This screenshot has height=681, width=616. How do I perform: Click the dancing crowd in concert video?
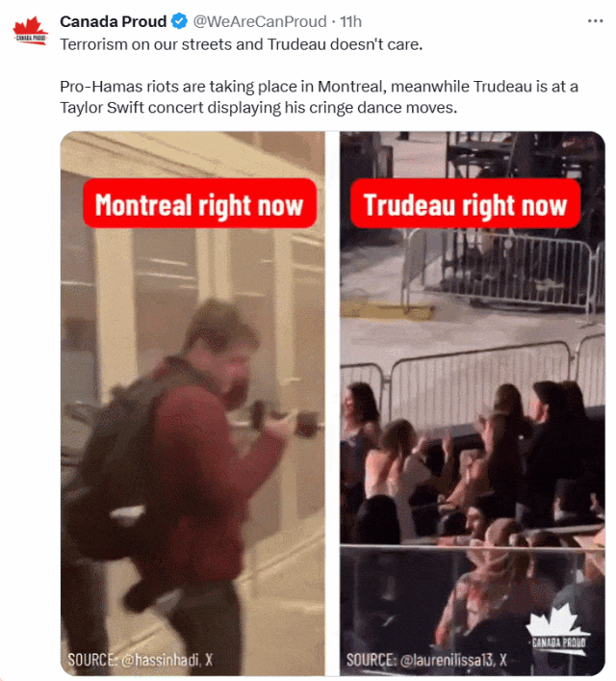[x=473, y=478]
